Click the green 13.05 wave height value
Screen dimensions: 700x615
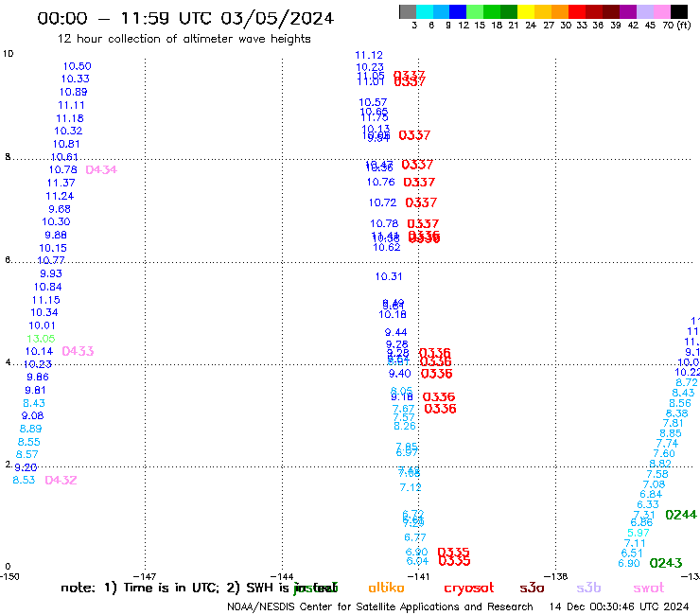(x=41, y=339)
